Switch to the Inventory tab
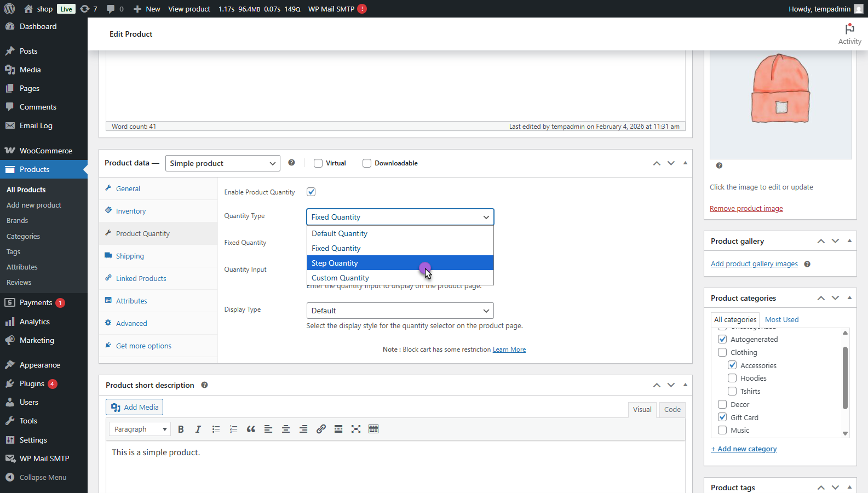Image resolution: width=868 pixels, height=493 pixels. (x=131, y=211)
